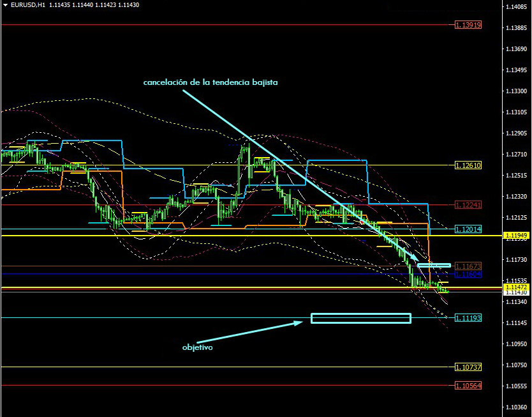
Task: Click the yellow 1.10737 price level label
Action: click(468, 367)
